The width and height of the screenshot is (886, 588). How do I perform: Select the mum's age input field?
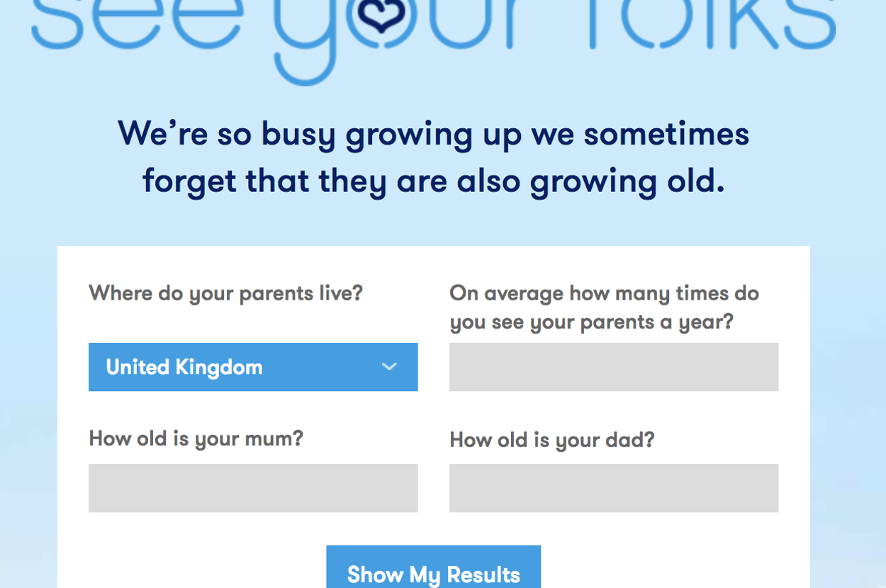(x=253, y=488)
